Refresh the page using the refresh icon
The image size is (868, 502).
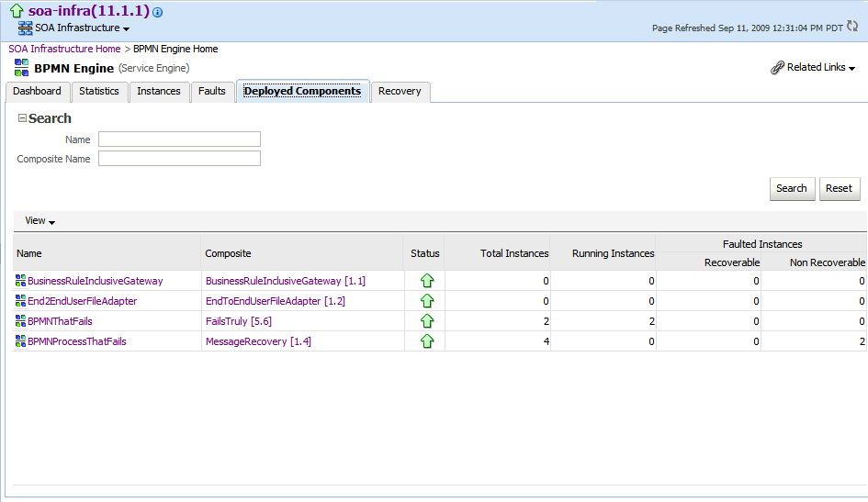852,26
